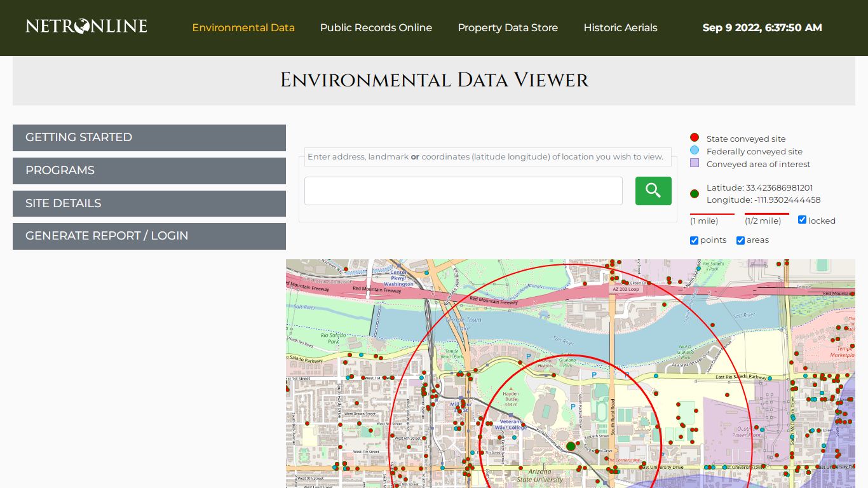Expand the Generate Report / Login section
The width and height of the screenshot is (868, 488).
point(149,236)
